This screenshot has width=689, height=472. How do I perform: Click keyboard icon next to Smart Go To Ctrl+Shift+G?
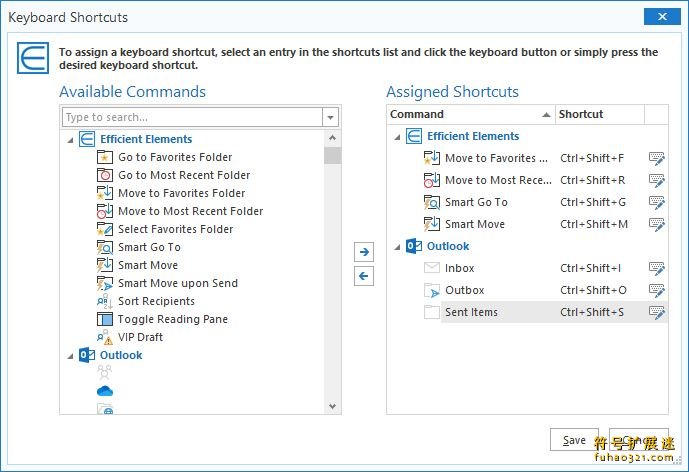tap(656, 202)
